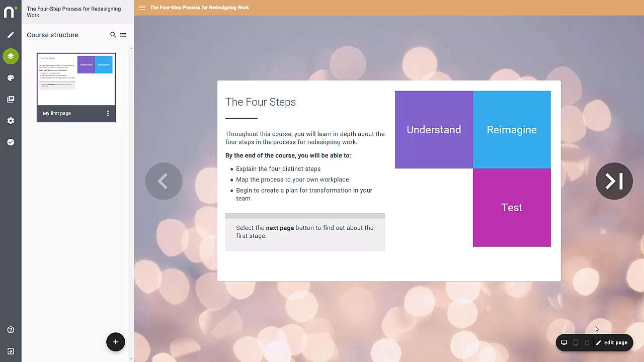Click the Edit page button
Viewport: 644px width, 362px height.
pyautogui.click(x=612, y=342)
